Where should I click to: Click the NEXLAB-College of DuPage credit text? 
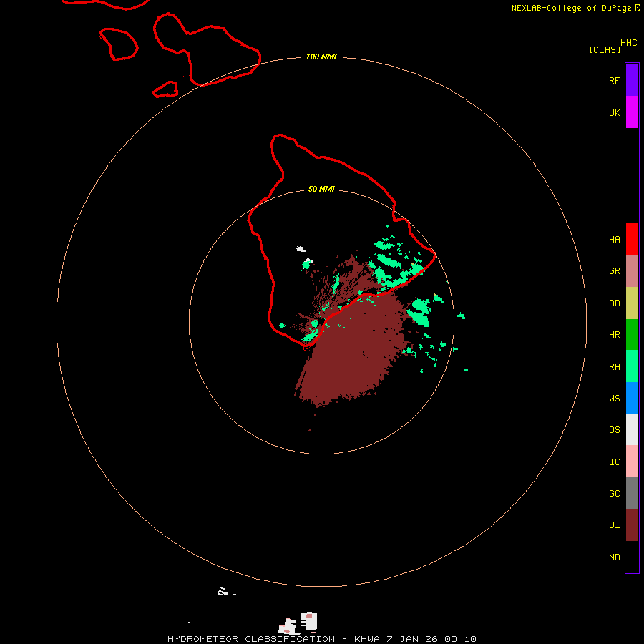[x=571, y=8]
